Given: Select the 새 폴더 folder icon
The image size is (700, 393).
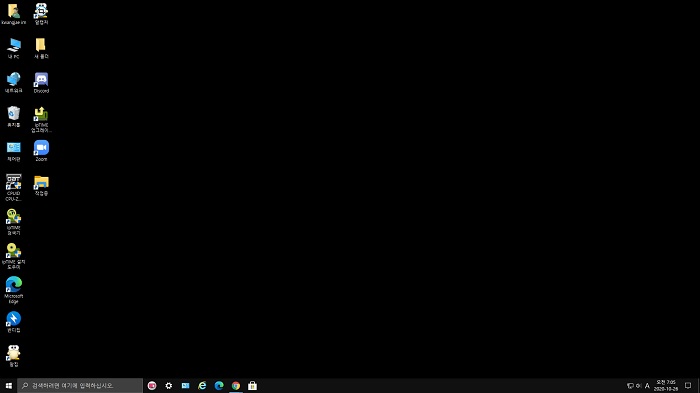Looking at the screenshot, I should (41, 48).
